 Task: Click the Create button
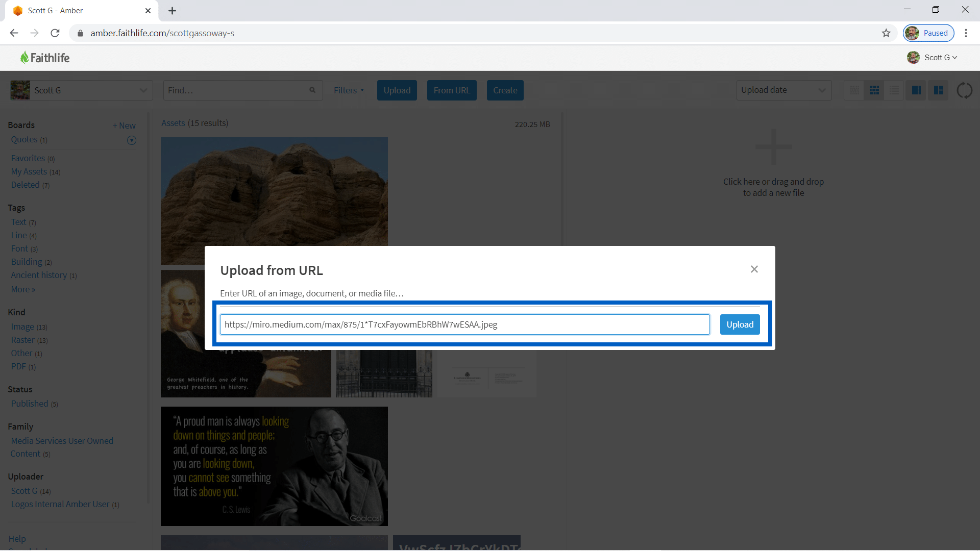(x=505, y=90)
